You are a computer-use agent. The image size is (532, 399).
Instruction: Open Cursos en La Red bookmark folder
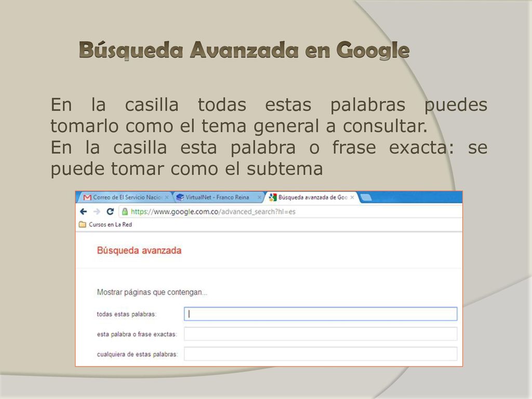pos(105,224)
